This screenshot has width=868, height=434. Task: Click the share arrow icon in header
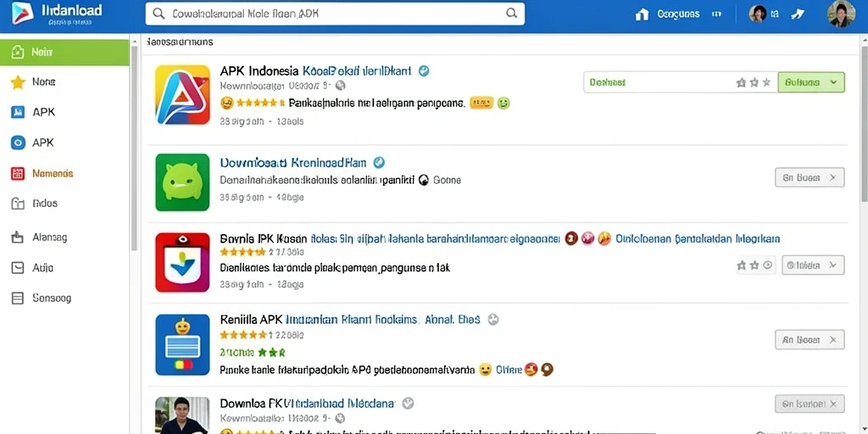(x=798, y=14)
